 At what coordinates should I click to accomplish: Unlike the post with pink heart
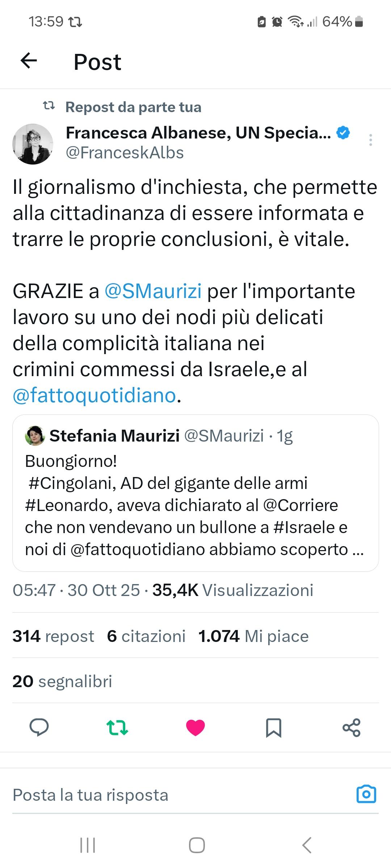195,727
